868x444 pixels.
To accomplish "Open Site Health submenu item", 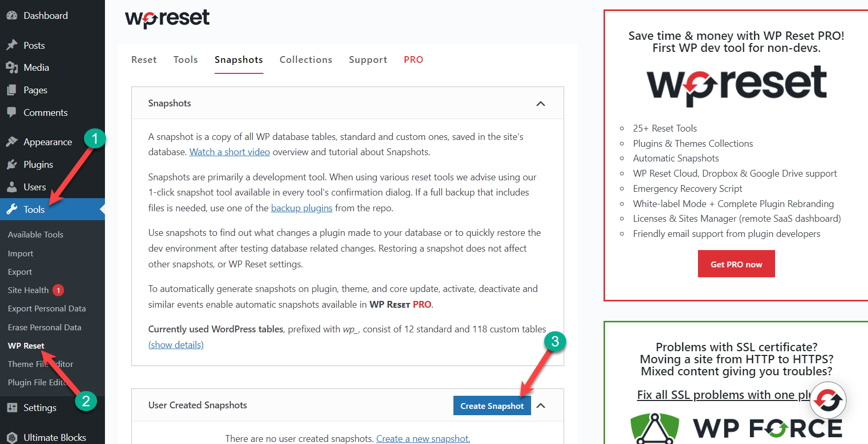I will (x=28, y=290).
